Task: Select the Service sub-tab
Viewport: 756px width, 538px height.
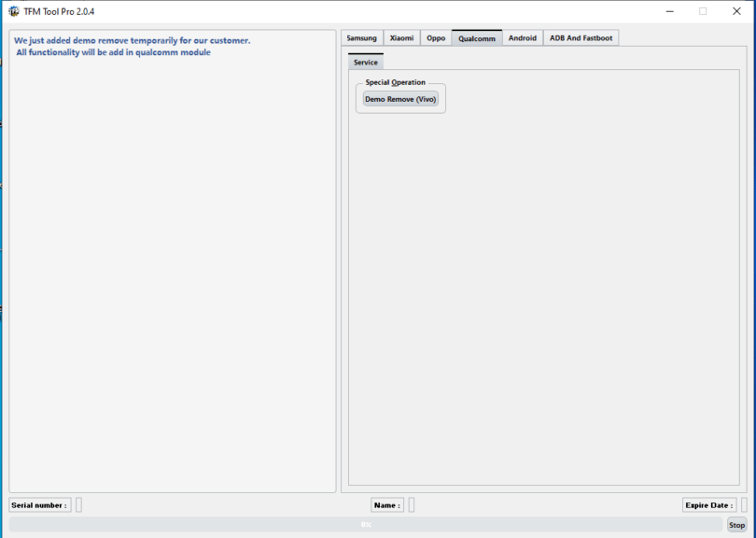Action: coord(366,63)
